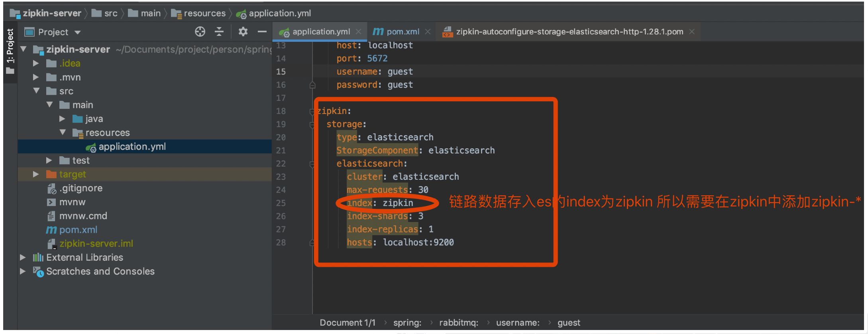Screen dimensions: 868x334
Task: Click 'max-requests: 30' line
Action: (387, 190)
